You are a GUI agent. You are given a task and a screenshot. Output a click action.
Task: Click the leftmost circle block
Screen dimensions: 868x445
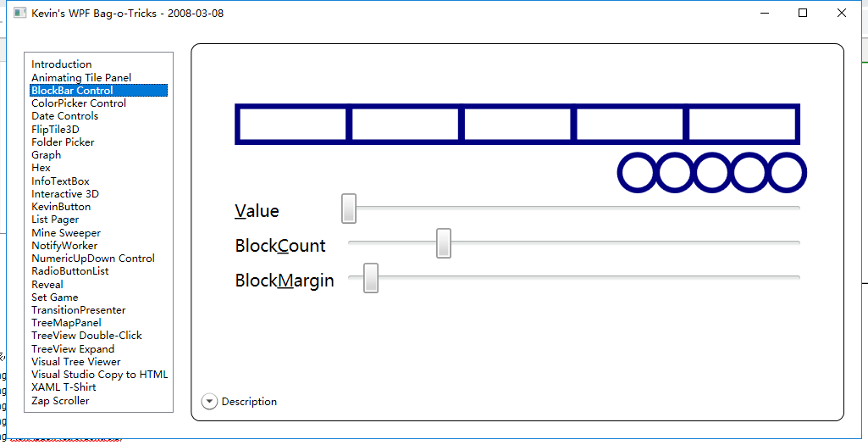coord(638,173)
